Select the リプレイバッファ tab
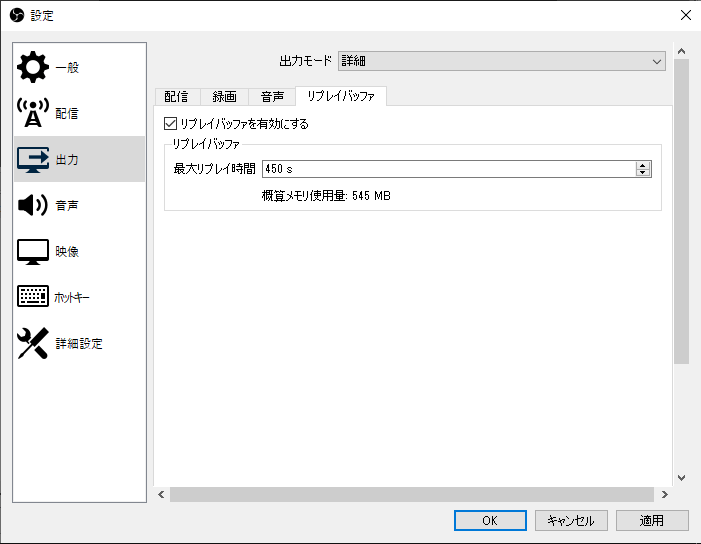 click(341, 96)
